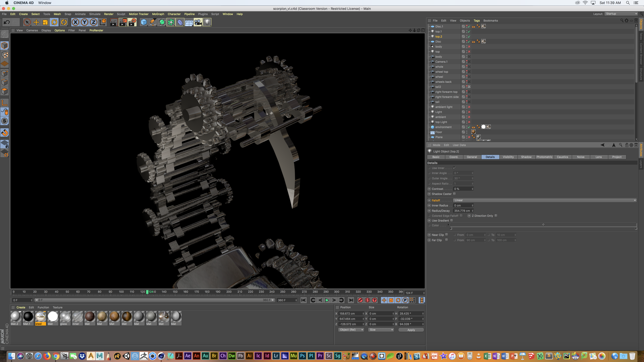This screenshot has height=362, width=644.
Task: Open Edit Render Settings icon
Action: tap(132, 22)
